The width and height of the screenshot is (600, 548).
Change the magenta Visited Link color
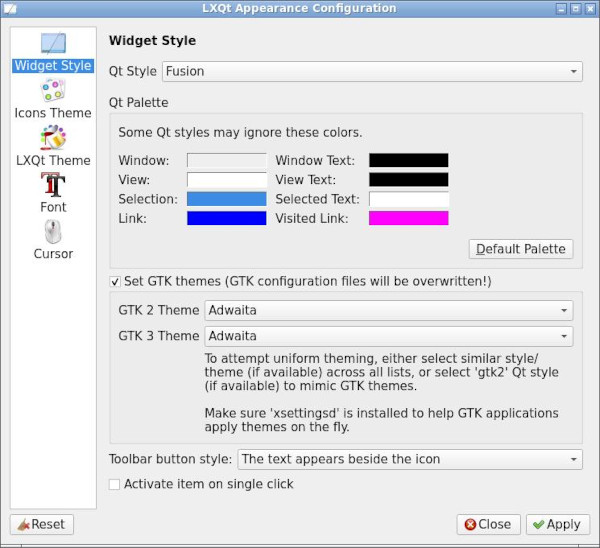[x=408, y=218]
